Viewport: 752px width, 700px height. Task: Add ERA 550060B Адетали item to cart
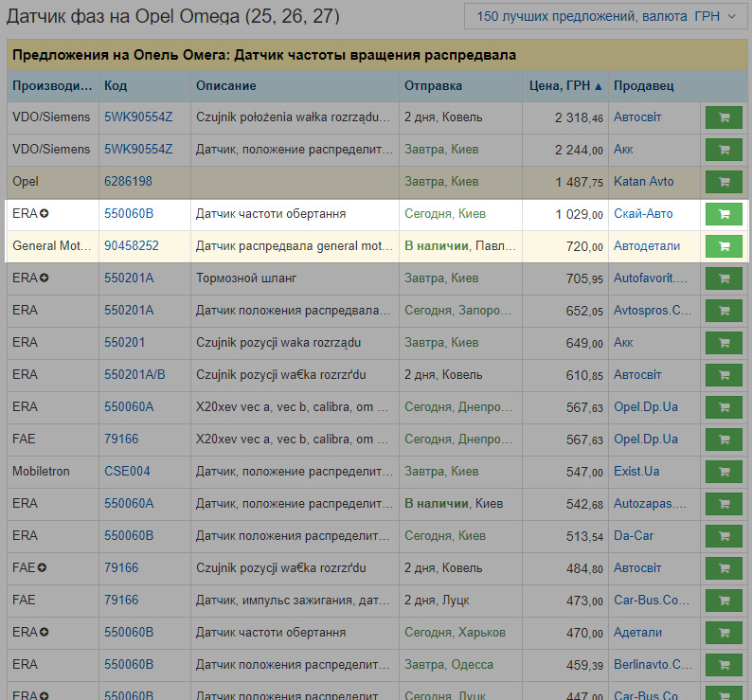click(x=724, y=632)
